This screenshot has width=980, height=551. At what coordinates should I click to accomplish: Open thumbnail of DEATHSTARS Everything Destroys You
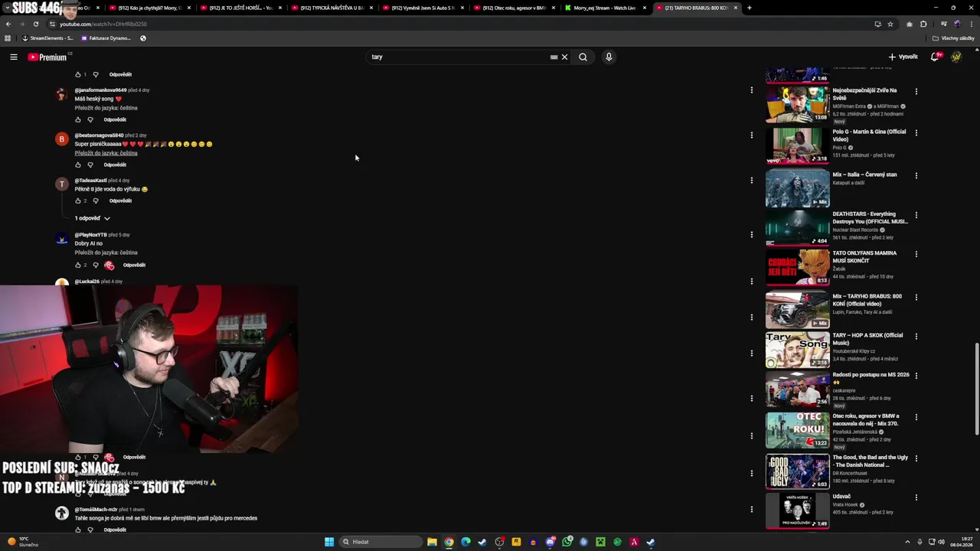[x=797, y=227]
